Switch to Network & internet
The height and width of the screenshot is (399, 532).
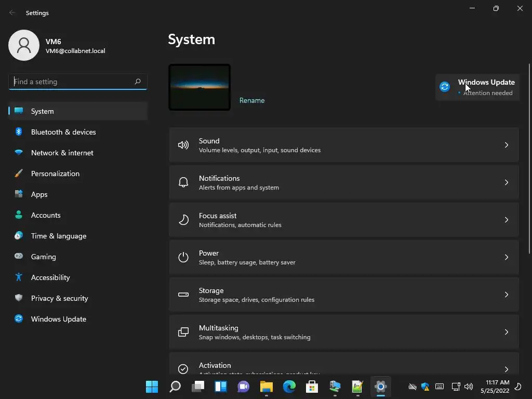(x=78, y=153)
